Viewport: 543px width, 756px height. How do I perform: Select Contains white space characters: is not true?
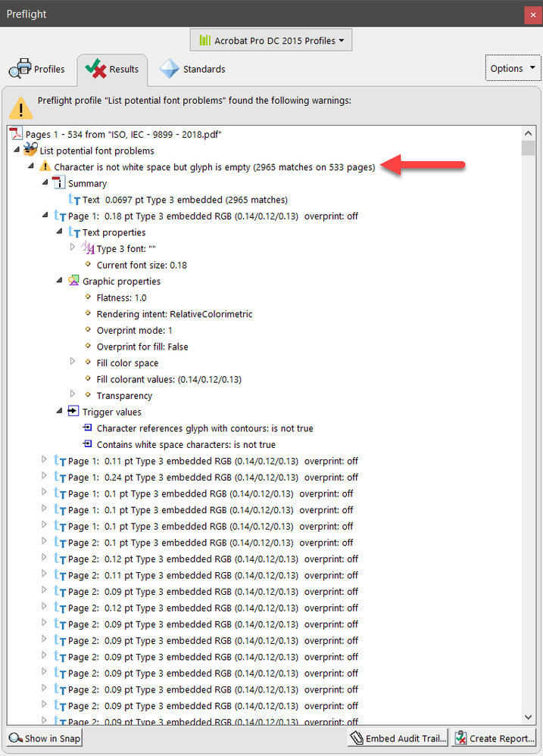click(x=186, y=444)
